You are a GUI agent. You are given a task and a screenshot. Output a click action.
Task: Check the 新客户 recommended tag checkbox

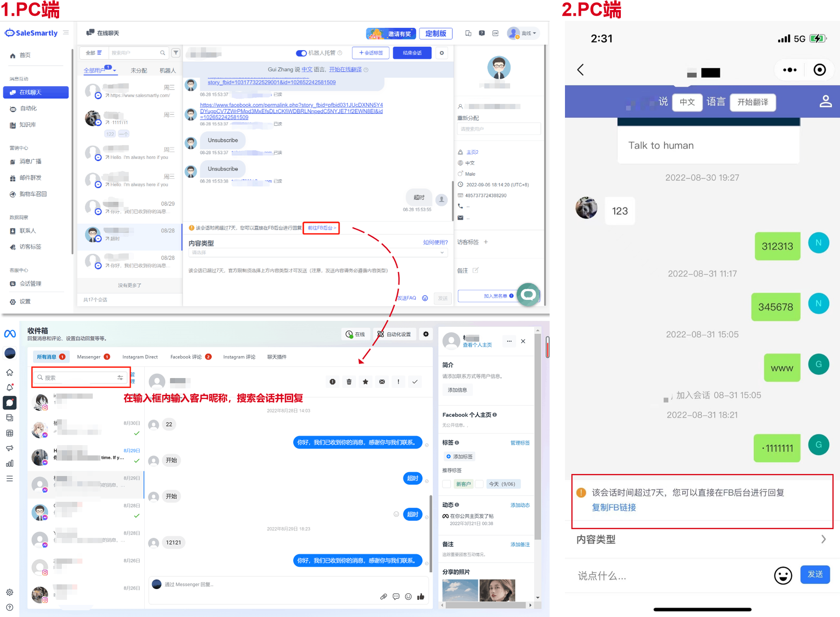pos(447,484)
